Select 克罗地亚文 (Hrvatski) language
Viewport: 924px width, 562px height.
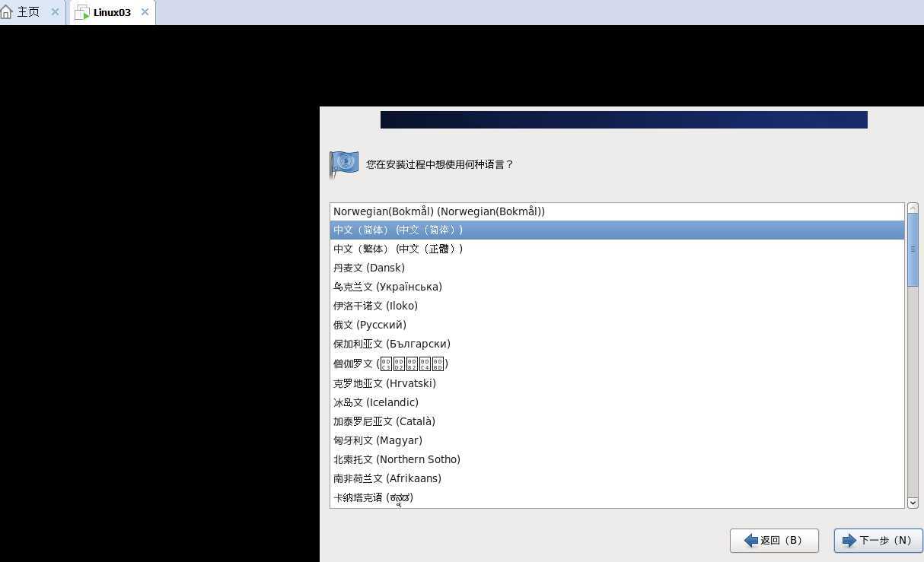tap(617, 383)
